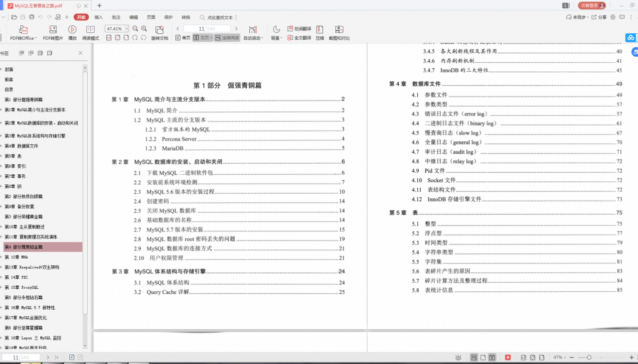The height and width of the screenshot is (364, 638).
Task: Go to previous page using the toolbar arrow
Action: click(x=178, y=29)
